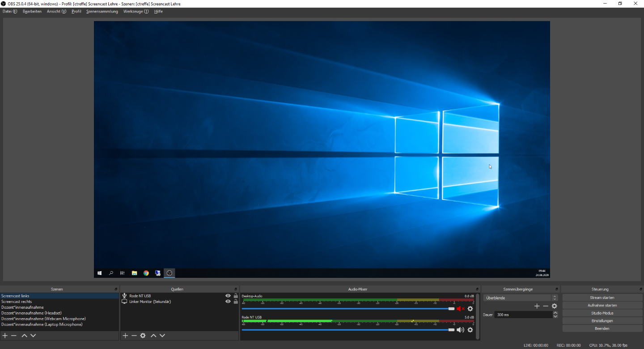This screenshot has width=644, height=349.
Task: Open source properties with the Quellen gear icon
Action: pos(143,336)
